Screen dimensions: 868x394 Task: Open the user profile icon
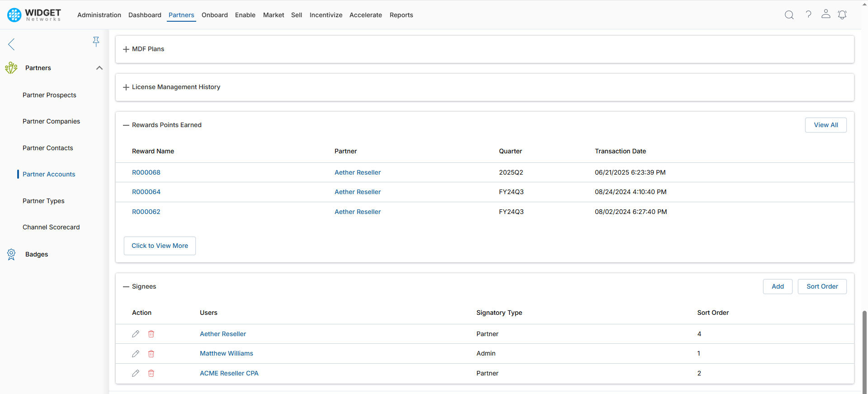tap(826, 14)
